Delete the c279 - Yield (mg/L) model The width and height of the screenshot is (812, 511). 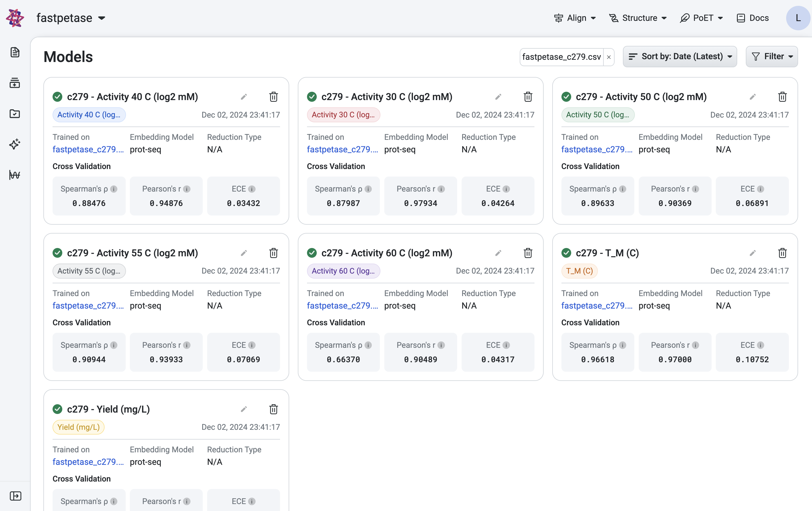pos(273,409)
